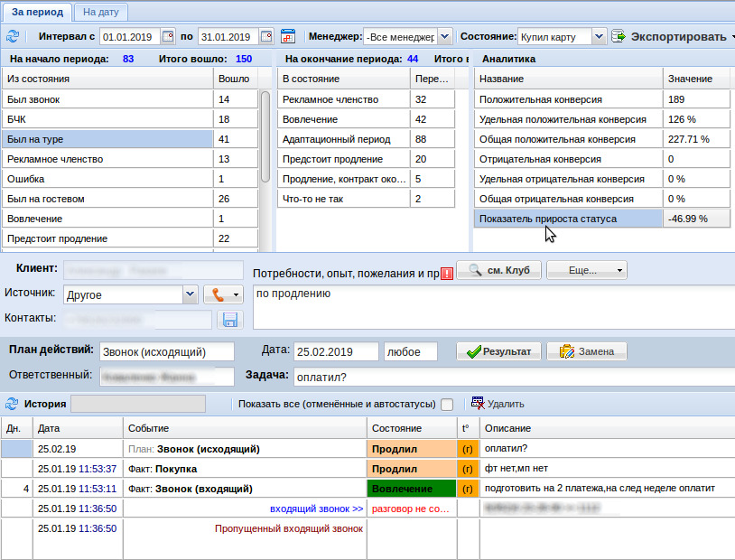
Task: Click the green Вовлечение status cell
Action: 412,489
